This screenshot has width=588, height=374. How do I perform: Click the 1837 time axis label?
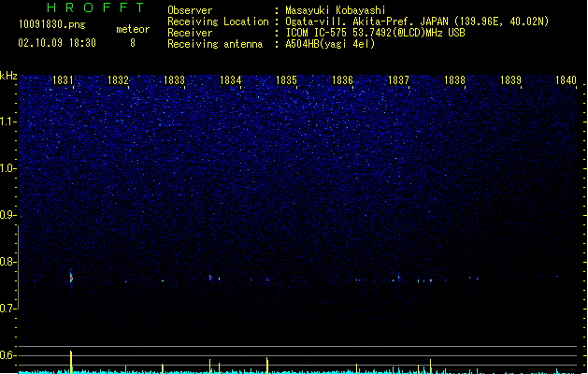pos(398,80)
